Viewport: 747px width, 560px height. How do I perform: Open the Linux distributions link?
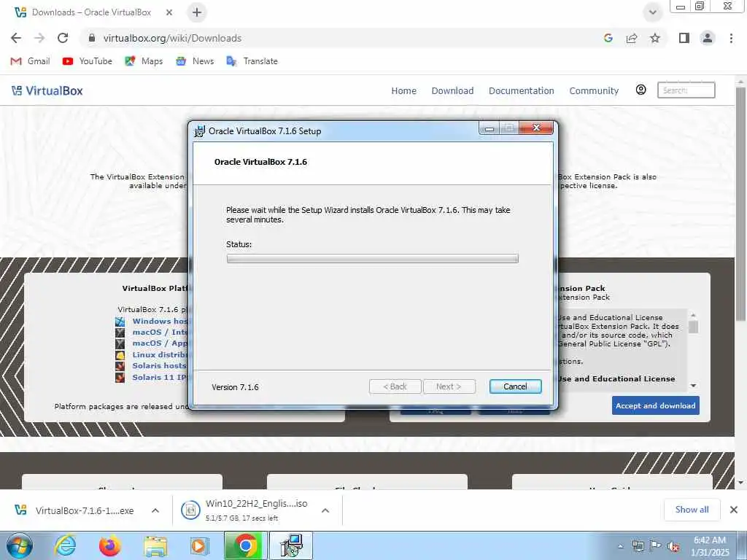click(x=160, y=355)
